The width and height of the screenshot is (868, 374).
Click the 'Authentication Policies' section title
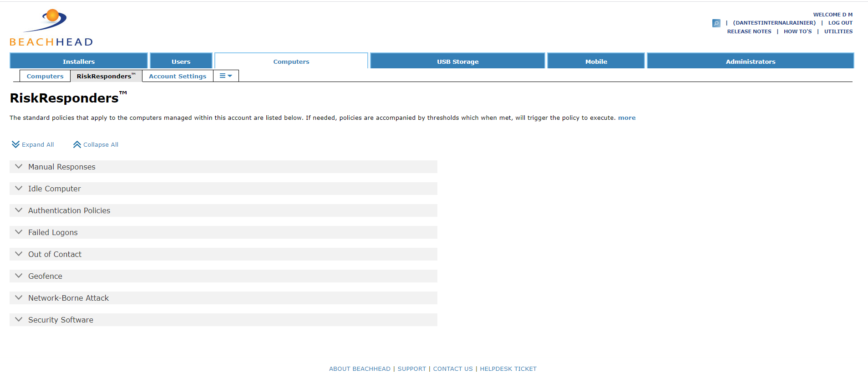(x=69, y=210)
